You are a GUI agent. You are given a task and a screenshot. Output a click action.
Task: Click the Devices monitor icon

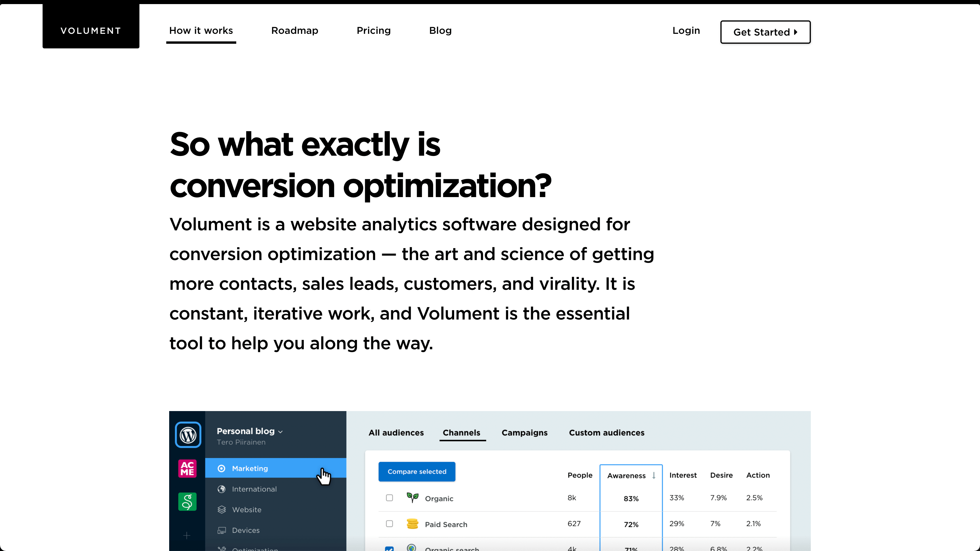221,530
